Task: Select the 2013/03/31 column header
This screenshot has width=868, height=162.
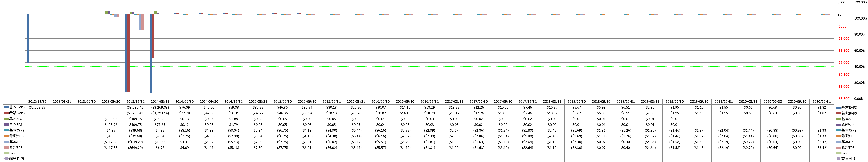Action: [62, 101]
